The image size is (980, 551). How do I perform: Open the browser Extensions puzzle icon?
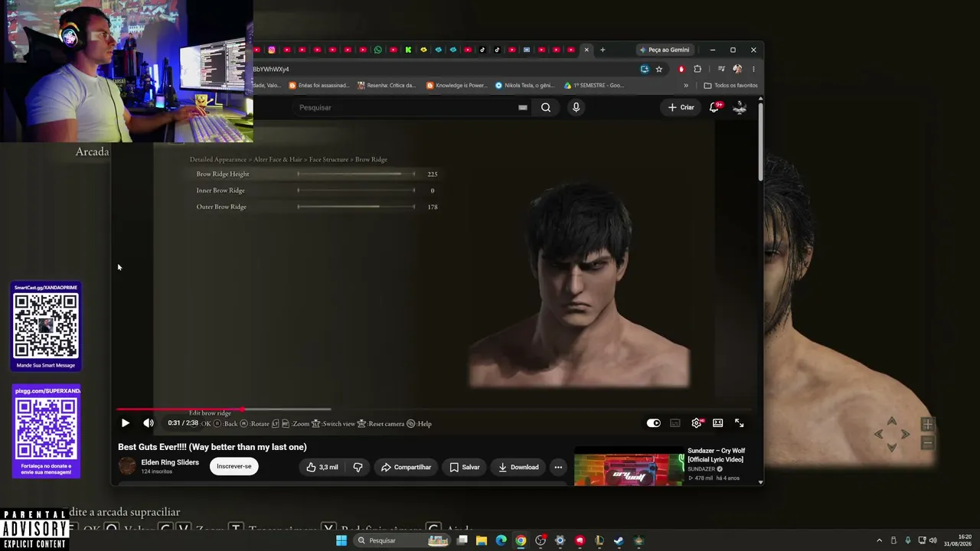click(x=697, y=69)
